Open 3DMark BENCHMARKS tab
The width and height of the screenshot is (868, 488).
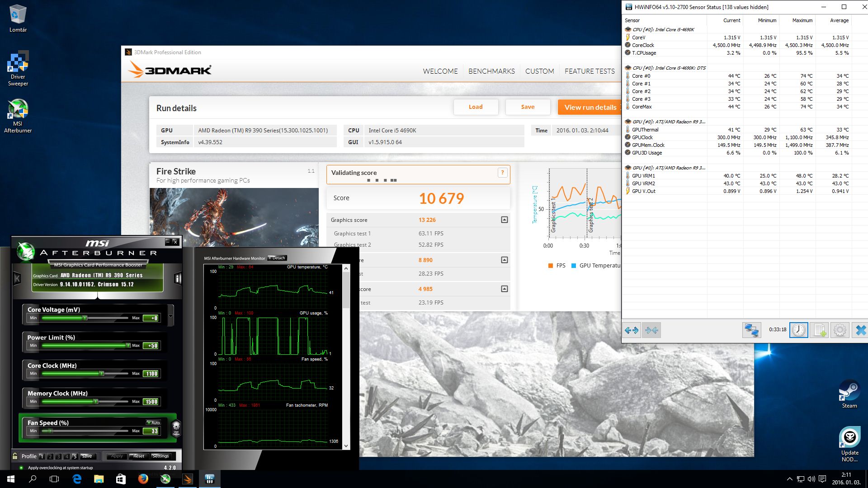pyautogui.click(x=491, y=71)
